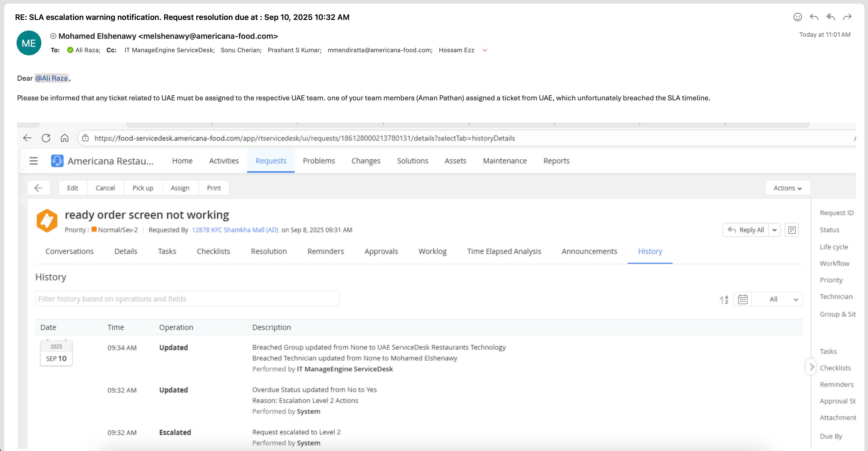Image resolution: width=868 pixels, height=451 pixels.
Task: Click the Assign button
Action: (x=180, y=188)
